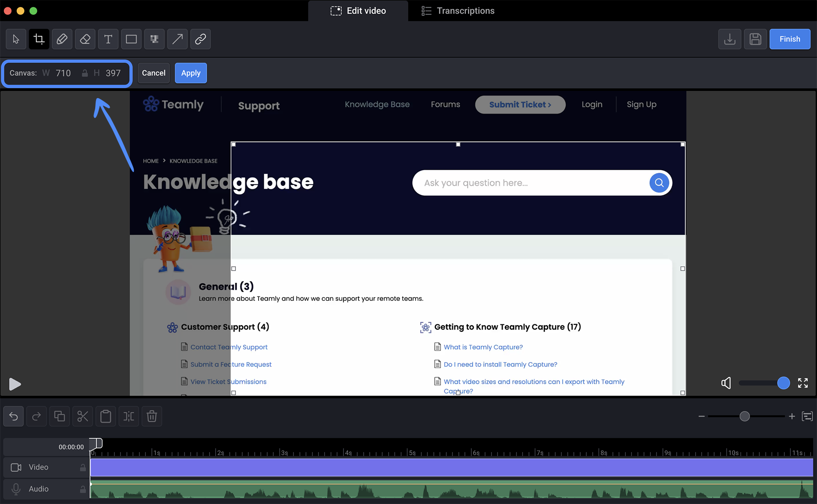The image size is (817, 504).
Task: Click the Video track camera icon
Action: click(x=16, y=467)
